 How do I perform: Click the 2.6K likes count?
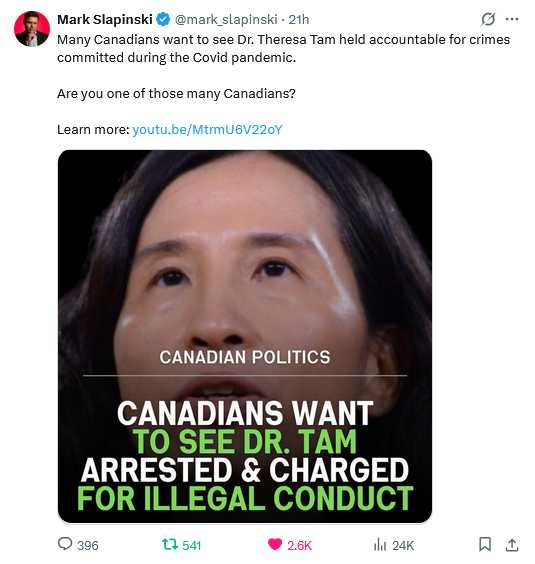[x=299, y=545]
